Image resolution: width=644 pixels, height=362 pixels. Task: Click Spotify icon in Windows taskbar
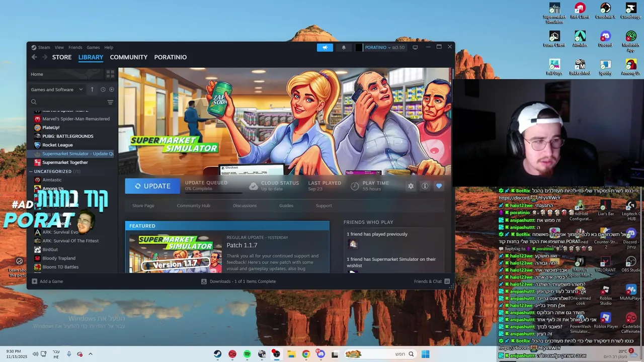pyautogui.click(x=247, y=354)
